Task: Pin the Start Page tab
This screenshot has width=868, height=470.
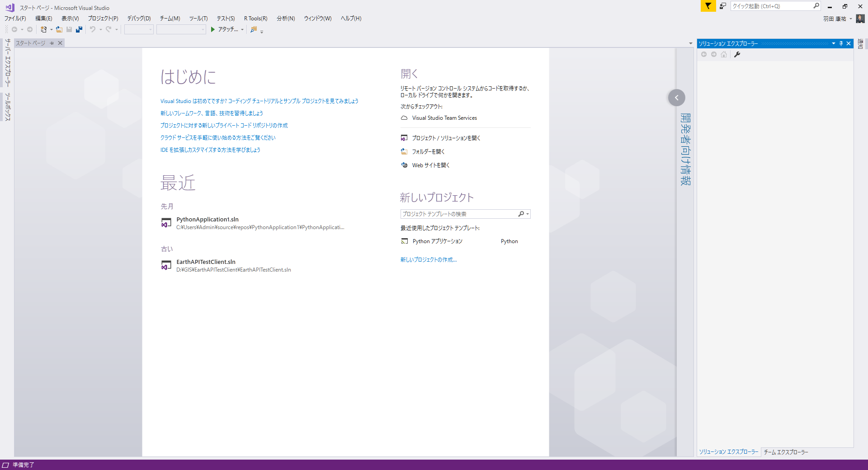Action: coord(52,43)
